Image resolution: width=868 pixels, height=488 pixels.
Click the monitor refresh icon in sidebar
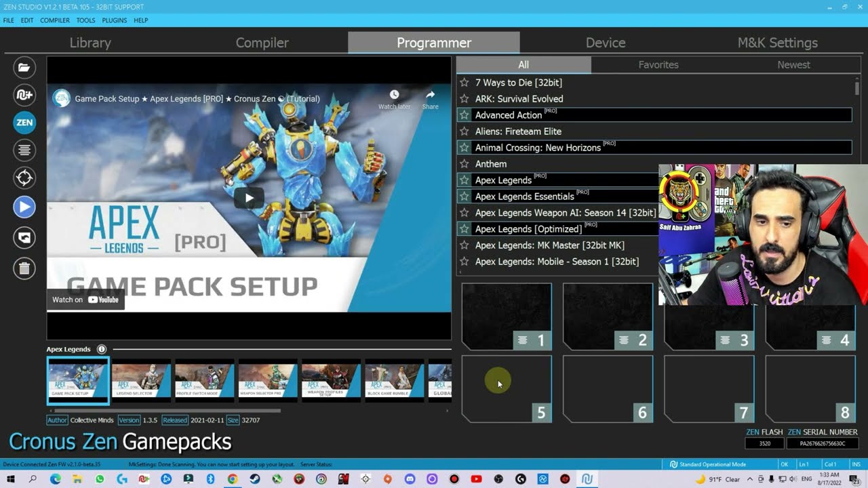[x=24, y=237]
